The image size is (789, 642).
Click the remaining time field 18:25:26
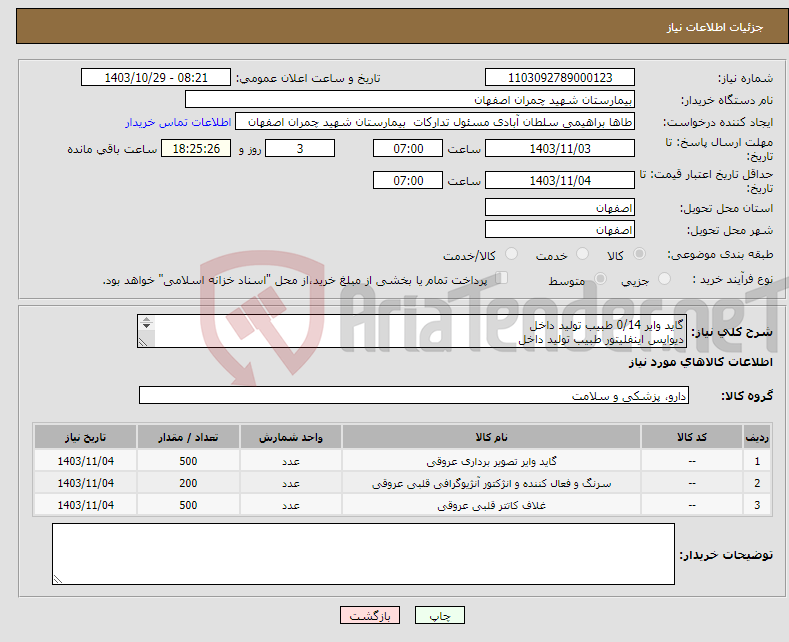196,148
